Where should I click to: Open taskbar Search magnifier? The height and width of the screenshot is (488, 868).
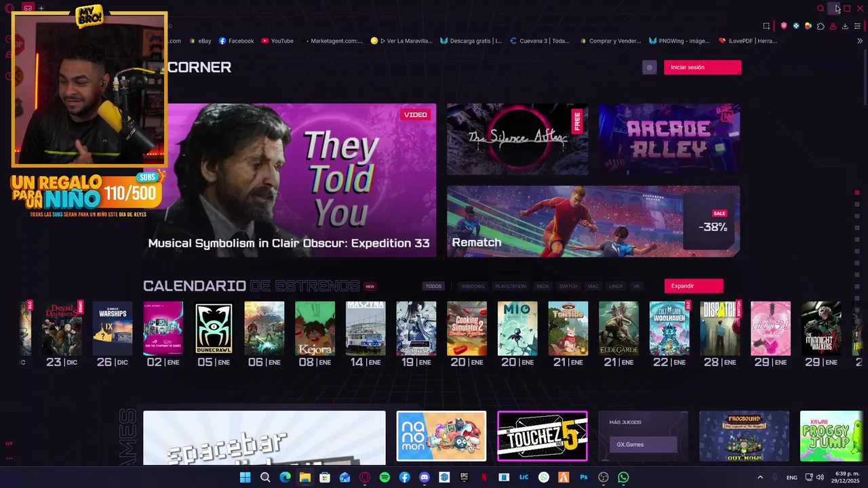[x=265, y=477]
